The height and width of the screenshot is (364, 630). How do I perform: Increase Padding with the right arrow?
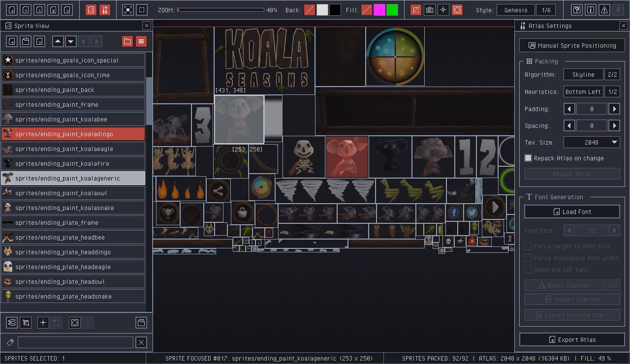pos(614,109)
